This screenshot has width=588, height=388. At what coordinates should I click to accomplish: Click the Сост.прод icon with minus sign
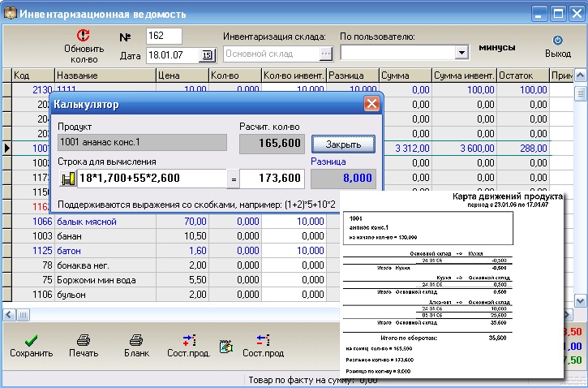pyautogui.click(x=263, y=340)
